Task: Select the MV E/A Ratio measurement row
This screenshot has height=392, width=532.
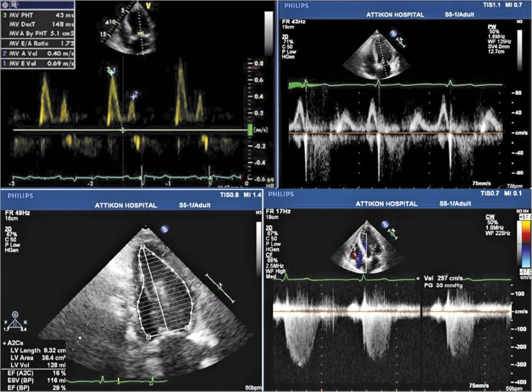Action: tap(37, 44)
